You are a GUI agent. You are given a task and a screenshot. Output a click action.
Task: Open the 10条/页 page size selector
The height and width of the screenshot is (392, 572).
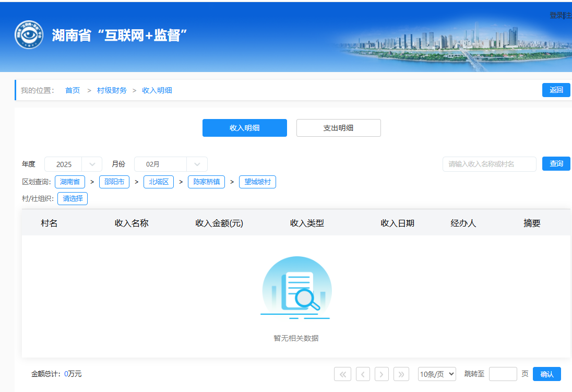[437, 374]
